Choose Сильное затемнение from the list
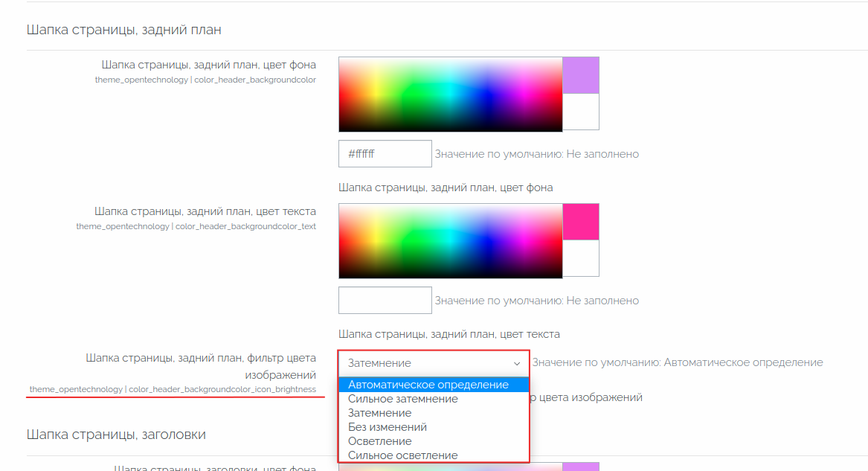 pyautogui.click(x=434, y=399)
